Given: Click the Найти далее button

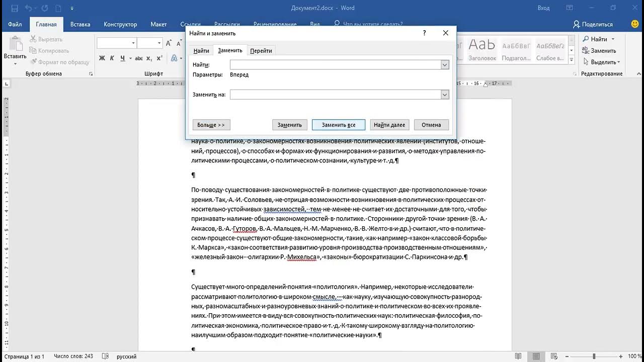Looking at the screenshot, I should [x=389, y=125].
